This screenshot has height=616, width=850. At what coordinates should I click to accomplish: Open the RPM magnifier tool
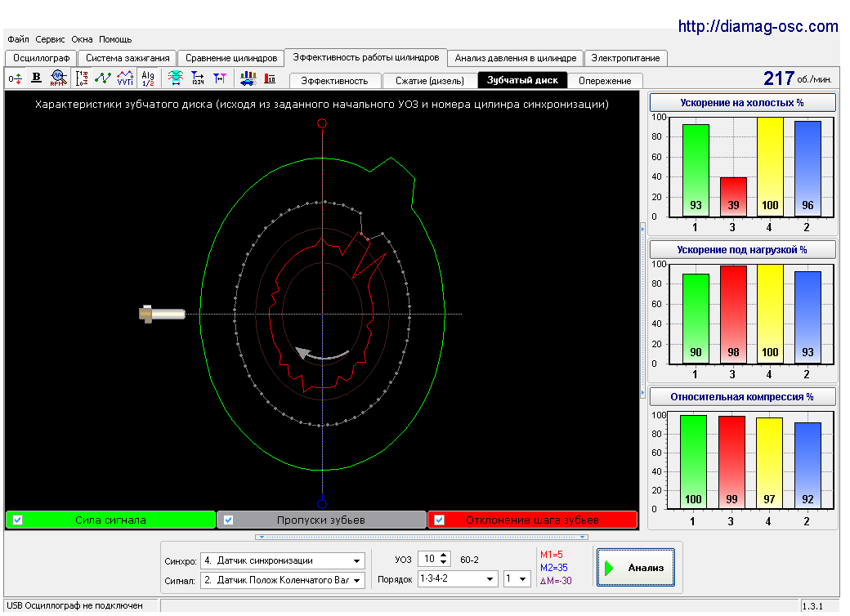click(x=58, y=78)
